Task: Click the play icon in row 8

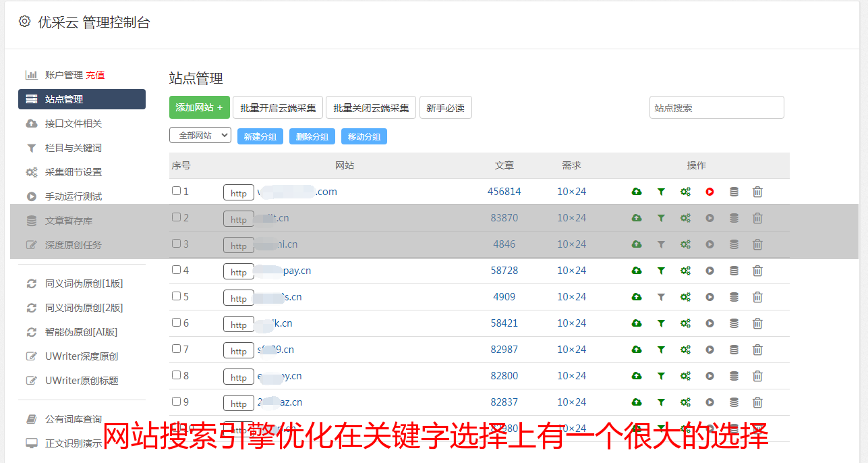Action: pos(710,376)
